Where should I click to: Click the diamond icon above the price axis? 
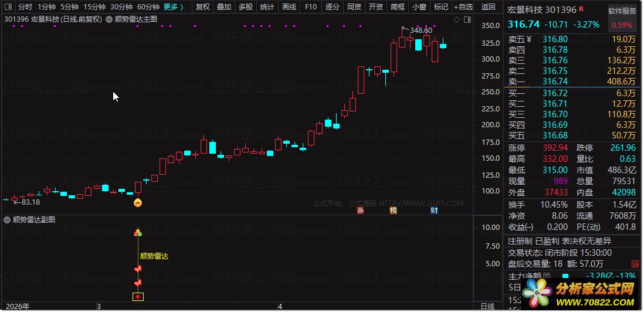(x=456, y=19)
